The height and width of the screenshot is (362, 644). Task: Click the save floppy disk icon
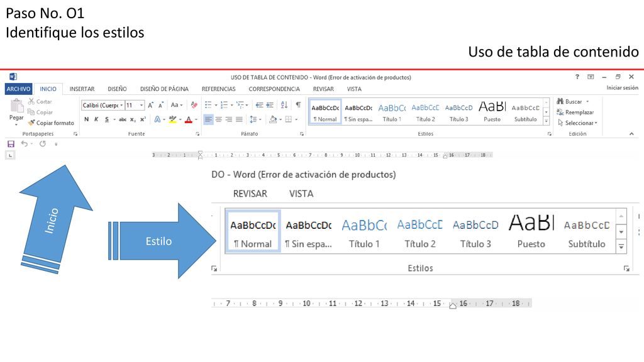click(11, 144)
